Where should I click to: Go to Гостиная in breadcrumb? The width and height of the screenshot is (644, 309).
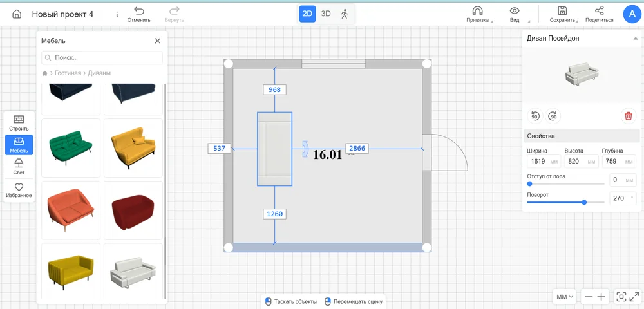pos(68,73)
